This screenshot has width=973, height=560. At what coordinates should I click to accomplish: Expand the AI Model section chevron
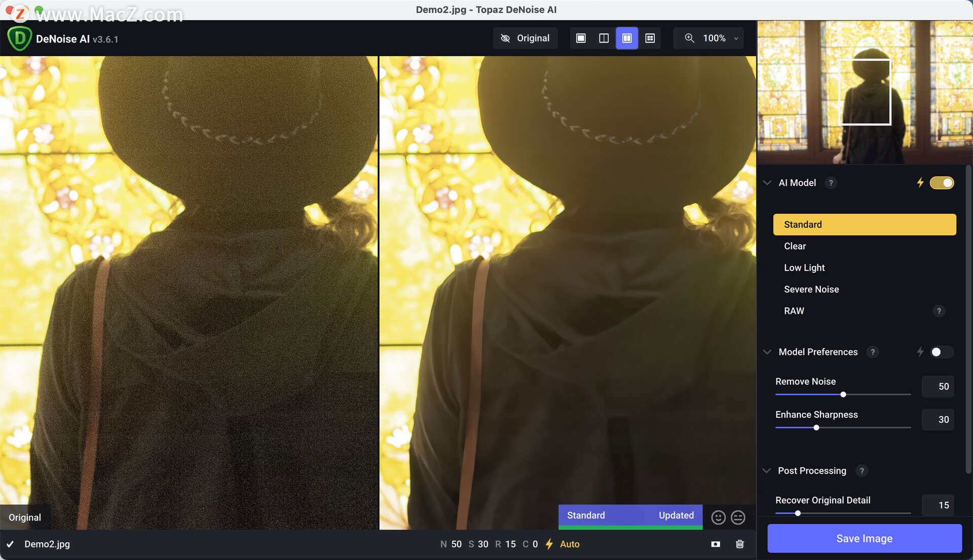(x=767, y=183)
